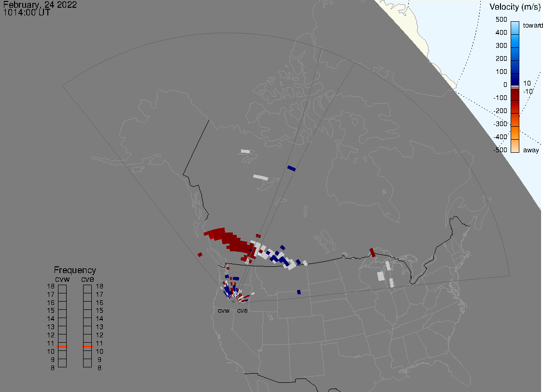Screen dimensions: 543x392
Task: Click the isolated blue cell in Wyoming
Action: pyautogui.click(x=299, y=292)
